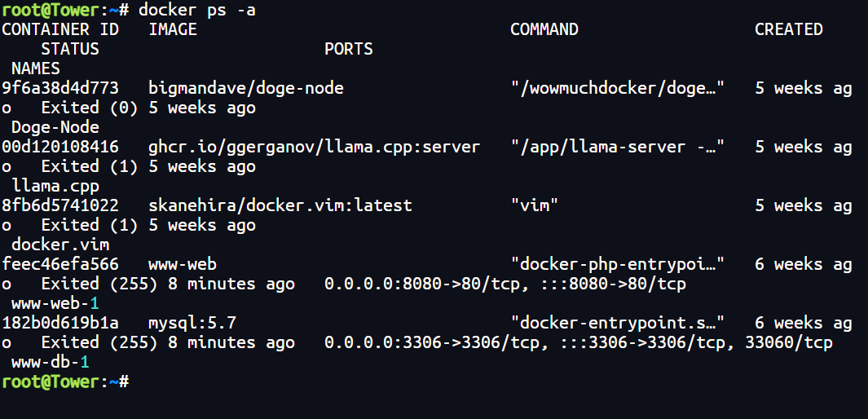
Task: Click the docker.vim container name
Action: coord(60,245)
